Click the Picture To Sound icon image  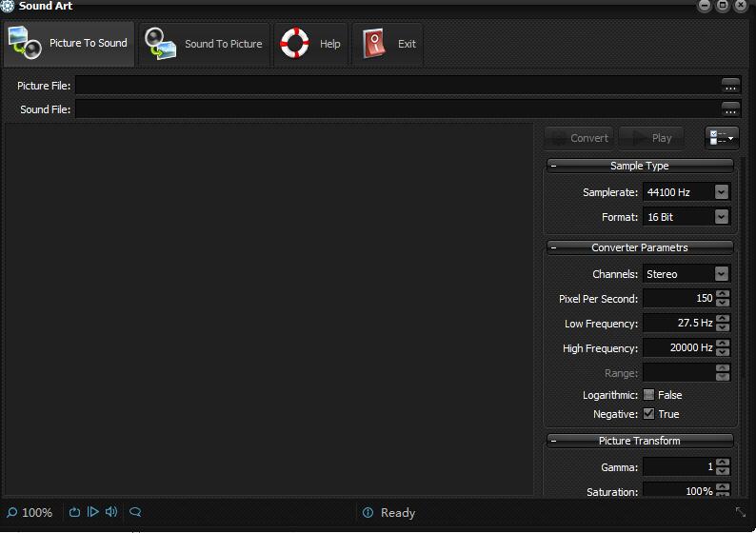[25, 43]
